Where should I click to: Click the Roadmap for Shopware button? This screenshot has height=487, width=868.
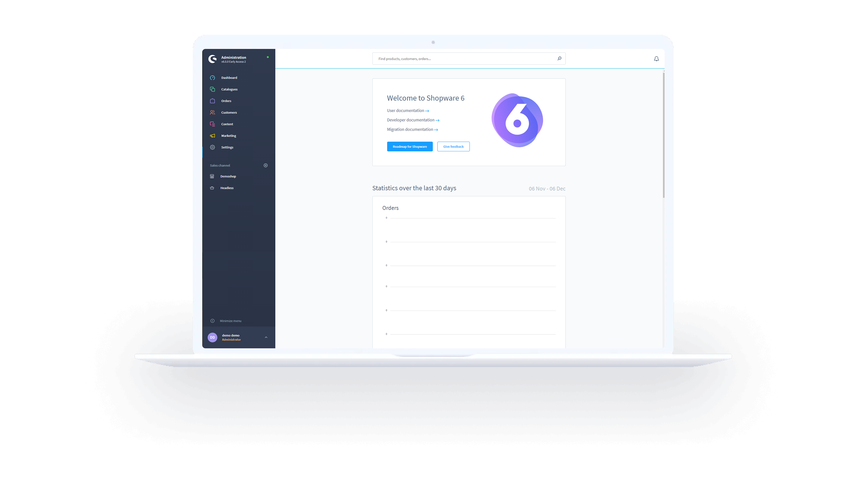pyautogui.click(x=410, y=146)
